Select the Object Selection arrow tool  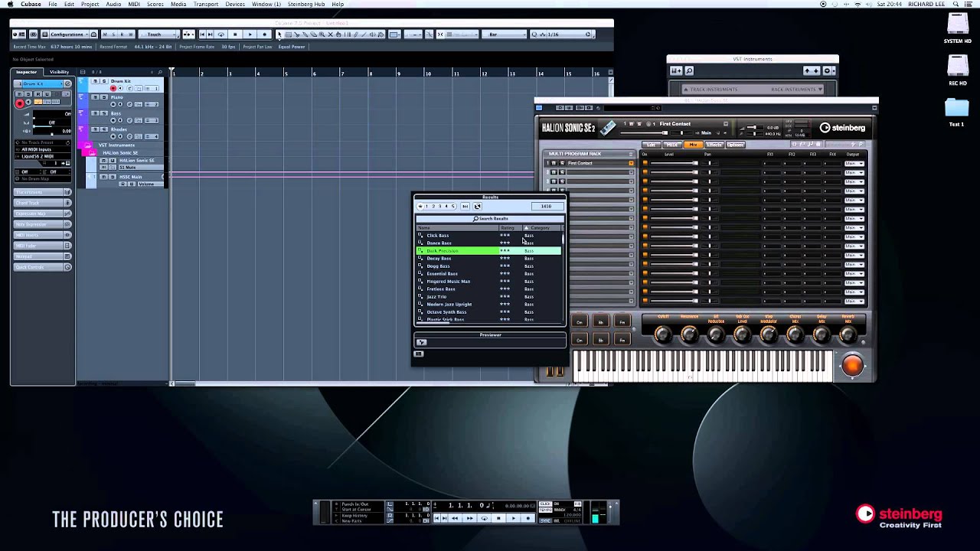(x=279, y=34)
